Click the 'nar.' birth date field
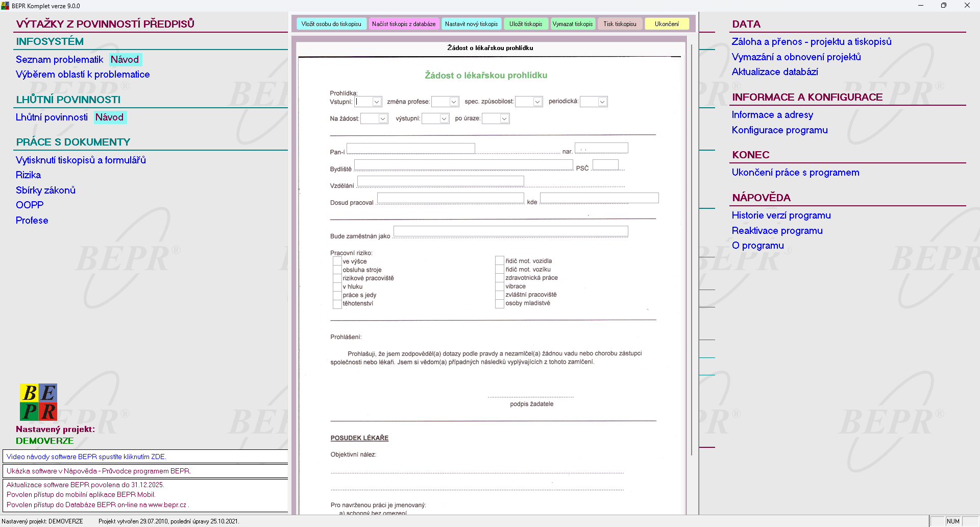The image size is (980, 527). pos(601,148)
